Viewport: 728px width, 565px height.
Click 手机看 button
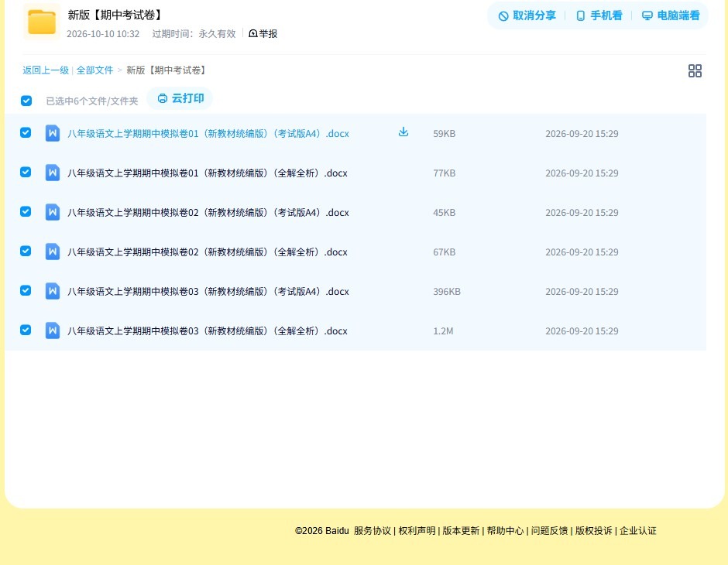599,15
